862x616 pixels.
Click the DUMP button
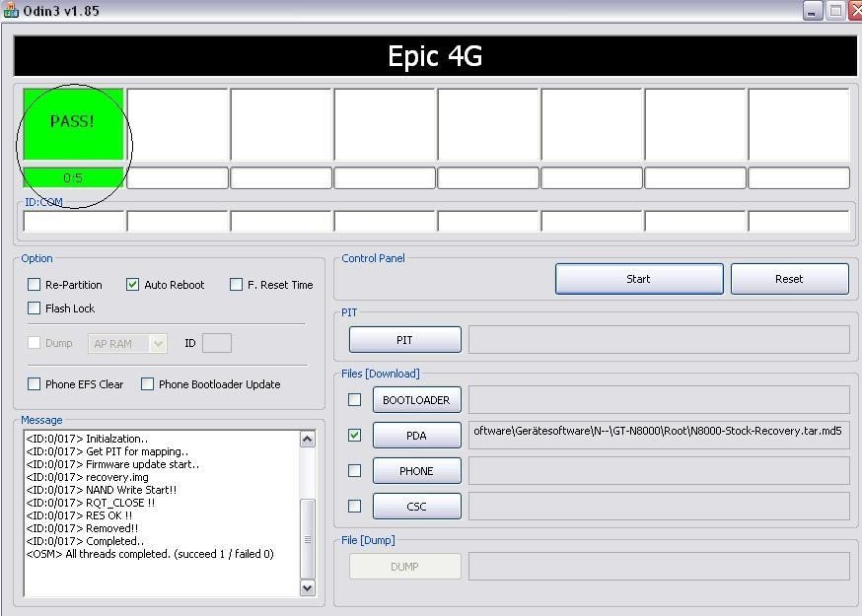pyautogui.click(x=405, y=567)
